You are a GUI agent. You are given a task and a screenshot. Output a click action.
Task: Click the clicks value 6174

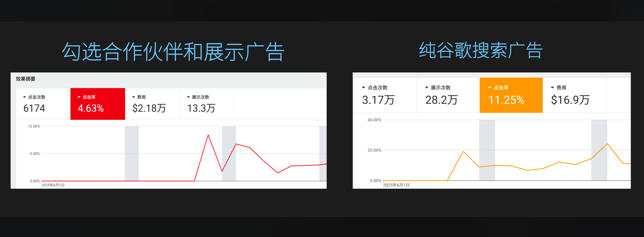(34, 108)
